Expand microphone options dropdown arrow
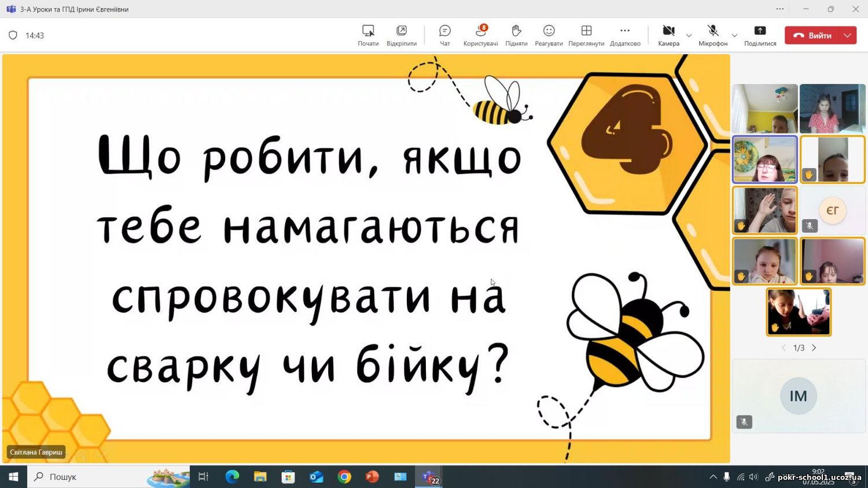The width and height of the screenshot is (868, 488). click(x=734, y=35)
